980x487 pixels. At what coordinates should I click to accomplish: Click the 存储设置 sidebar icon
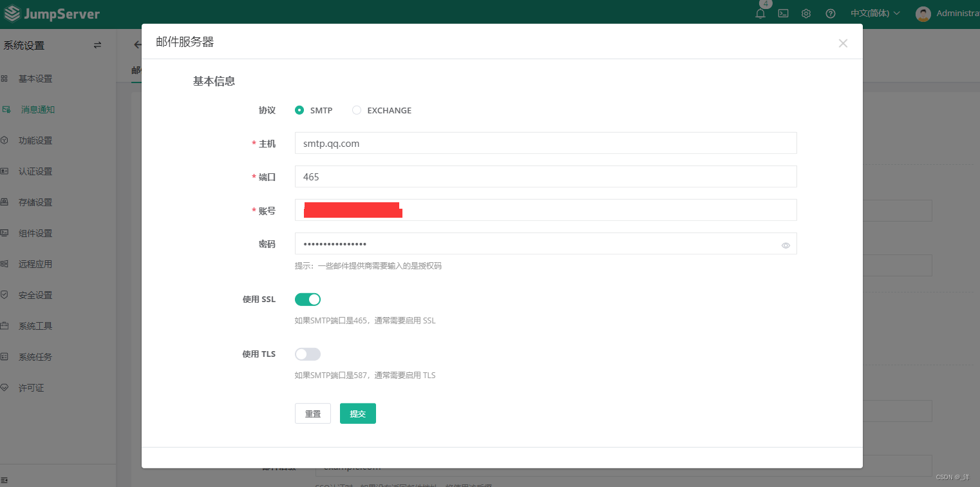[5, 202]
